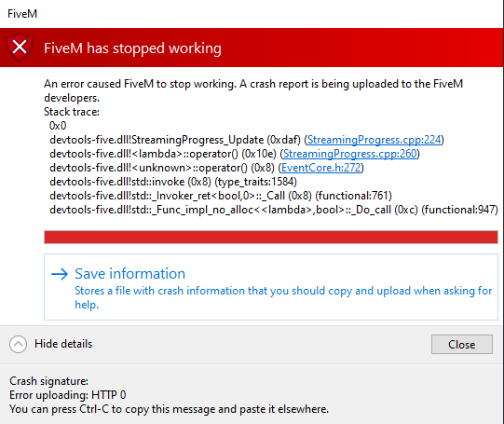Click the std::_Invoker_ret stack trace line
This screenshot has width=504, height=424.
tap(221, 196)
